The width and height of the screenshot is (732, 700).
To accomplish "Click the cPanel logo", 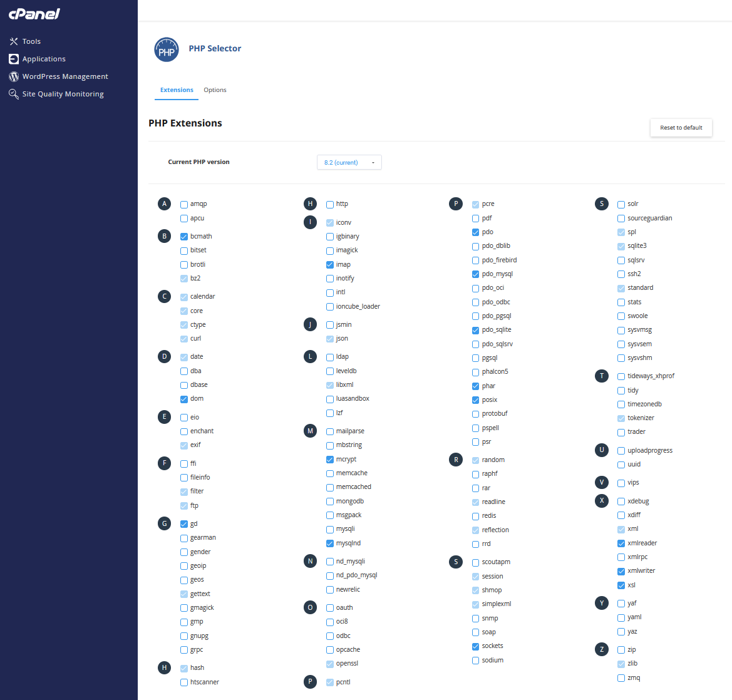I will pos(34,14).
